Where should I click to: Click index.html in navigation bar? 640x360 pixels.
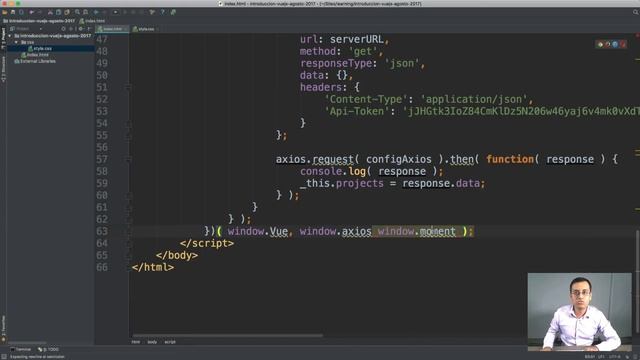(x=92, y=21)
